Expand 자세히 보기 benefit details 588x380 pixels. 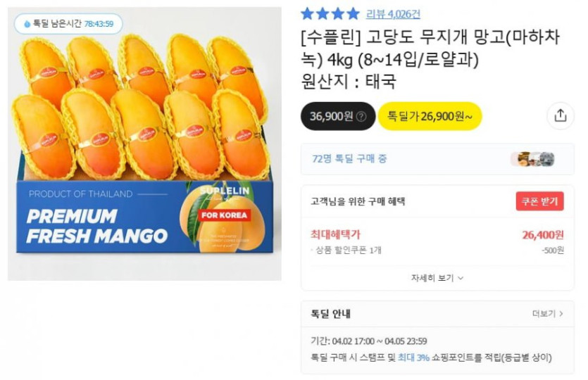click(x=437, y=278)
